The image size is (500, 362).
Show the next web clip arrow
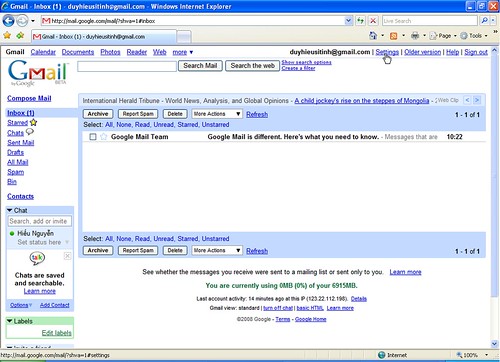(477, 100)
